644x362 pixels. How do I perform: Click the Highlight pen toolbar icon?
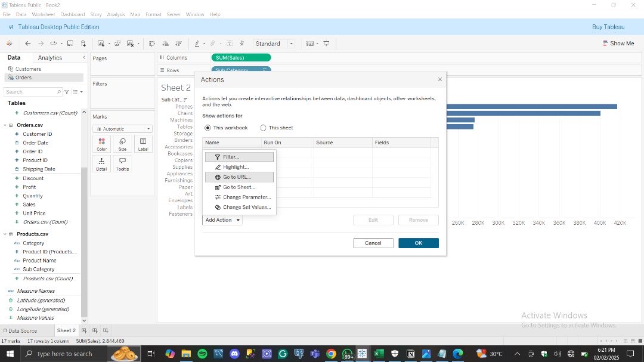197,43
